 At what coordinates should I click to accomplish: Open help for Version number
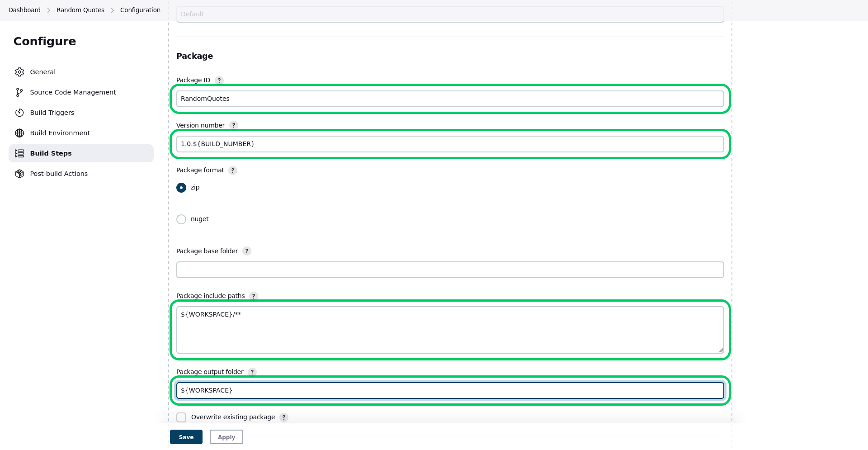(234, 125)
